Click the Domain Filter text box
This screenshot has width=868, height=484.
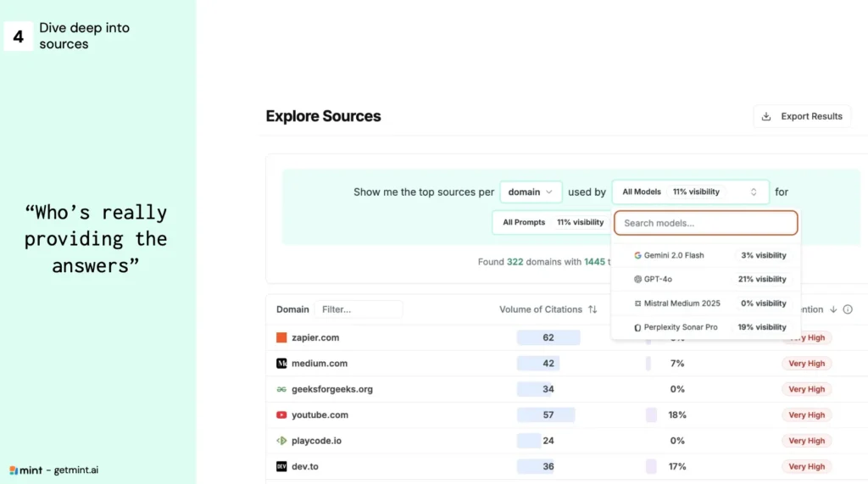coord(358,309)
